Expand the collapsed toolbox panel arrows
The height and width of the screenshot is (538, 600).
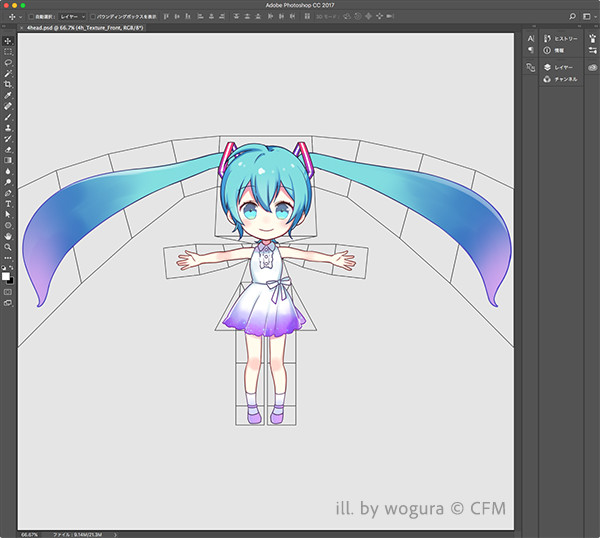point(4,26)
